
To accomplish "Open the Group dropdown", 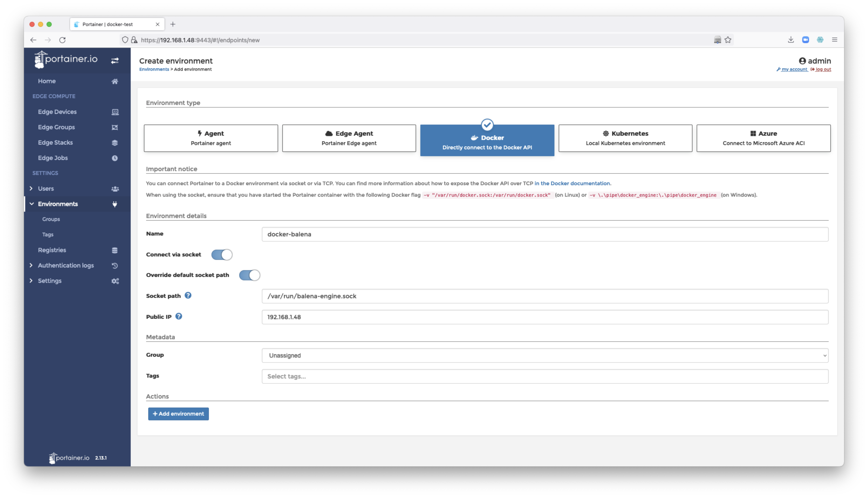I will [545, 355].
